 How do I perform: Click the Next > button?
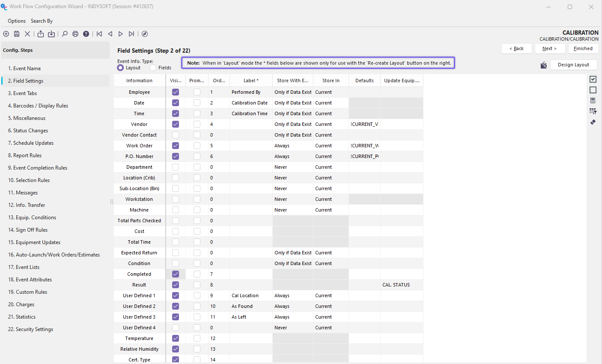coord(550,49)
